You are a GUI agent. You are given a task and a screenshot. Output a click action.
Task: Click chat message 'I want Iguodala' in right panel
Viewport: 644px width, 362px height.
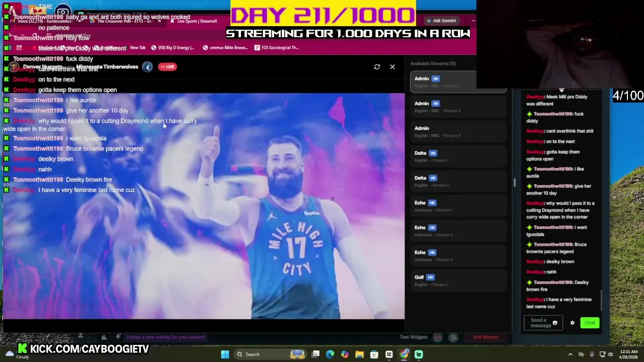(x=556, y=231)
